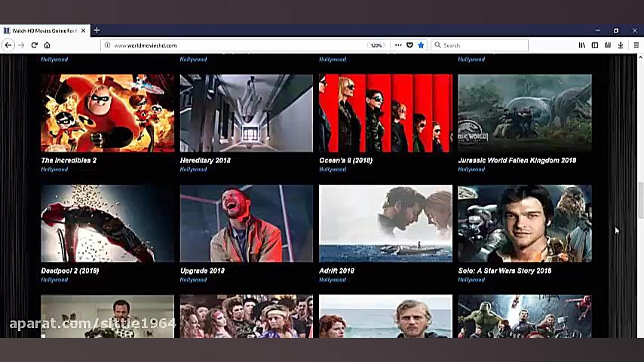Viewport: 644px width, 362px height.
Task: Open the crowd scene poster in bottom row
Action: point(247,316)
